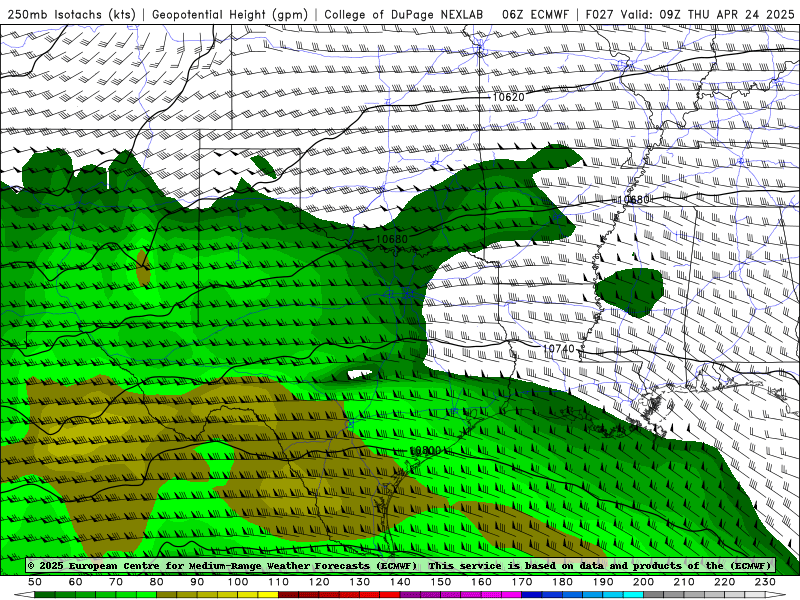Select the 10680 label inside green shading
Viewport: 800px width, 600px height.
click(x=392, y=239)
